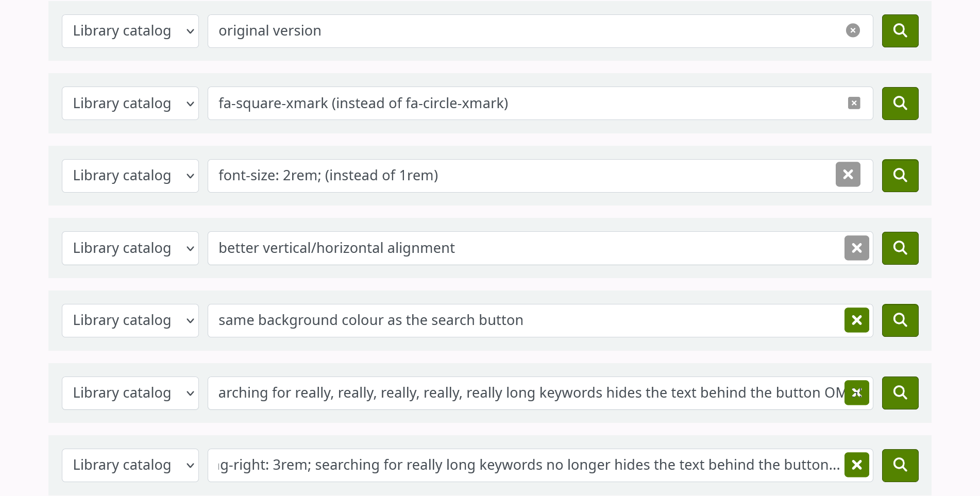This screenshot has width=980, height=496.
Task: Clear the 'better vertical/horizontal alignment' field
Action: coord(856,248)
